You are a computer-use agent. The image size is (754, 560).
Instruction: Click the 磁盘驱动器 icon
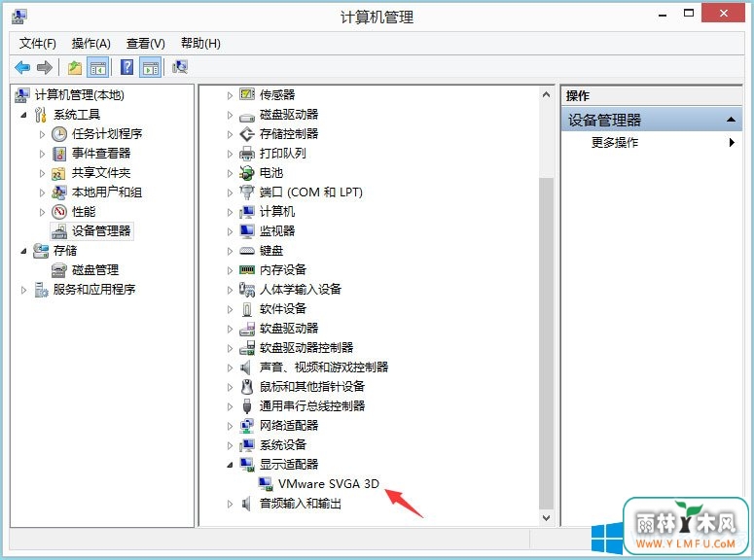coord(247,116)
